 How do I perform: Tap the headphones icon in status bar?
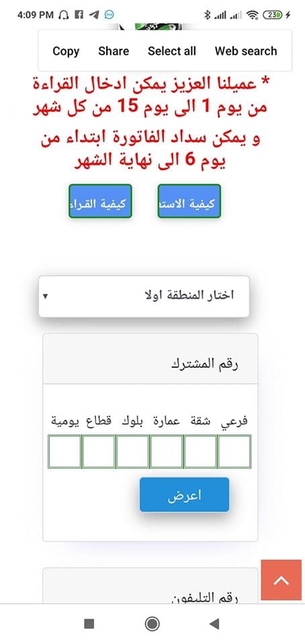point(64,15)
